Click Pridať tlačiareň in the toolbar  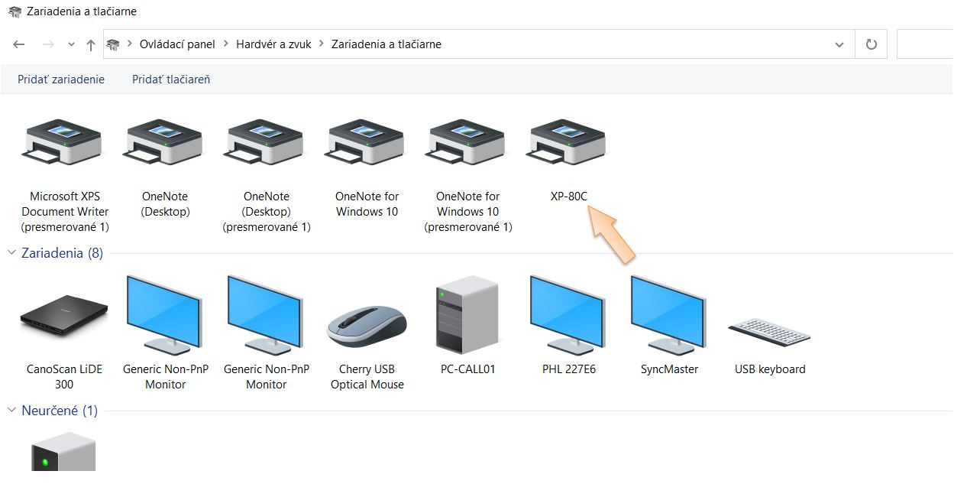(171, 80)
